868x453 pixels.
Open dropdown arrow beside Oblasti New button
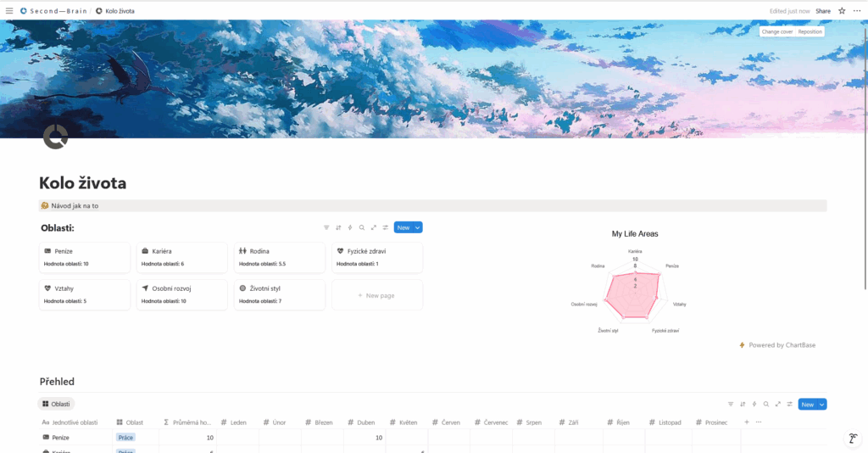(418, 227)
